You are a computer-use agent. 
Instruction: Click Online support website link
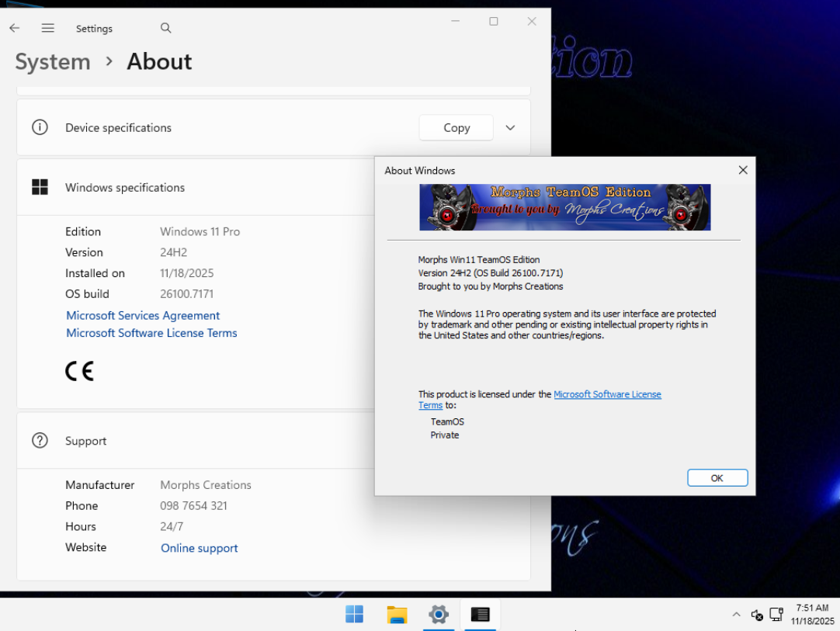[x=199, y=548]
